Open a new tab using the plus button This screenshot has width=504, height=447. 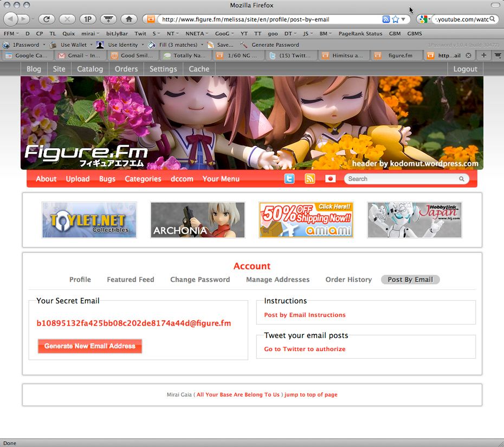tap(484, 55)
